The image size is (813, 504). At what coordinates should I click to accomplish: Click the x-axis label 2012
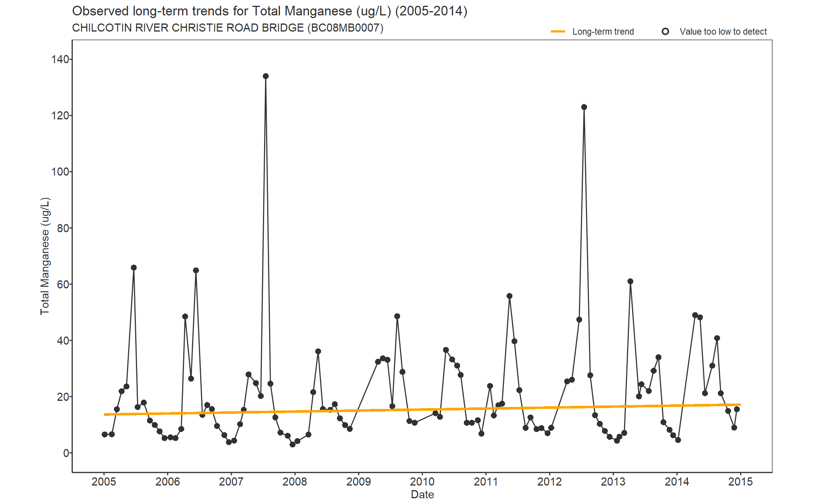point(550,482)
